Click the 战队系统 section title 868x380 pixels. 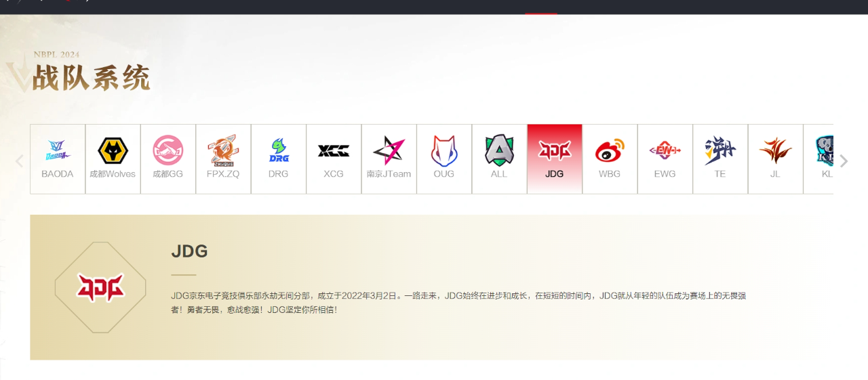coord(92,78)
